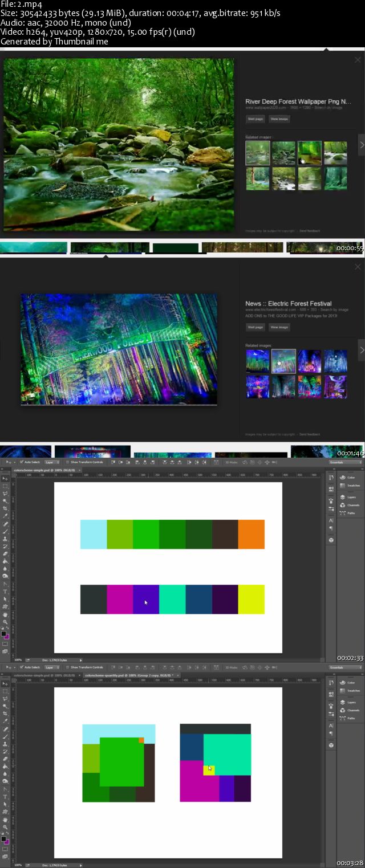The height and width of the screenshot is (868, 365).
Task: Select Lasso tool in color strips Photoshop frame
Action: (5, 494)
